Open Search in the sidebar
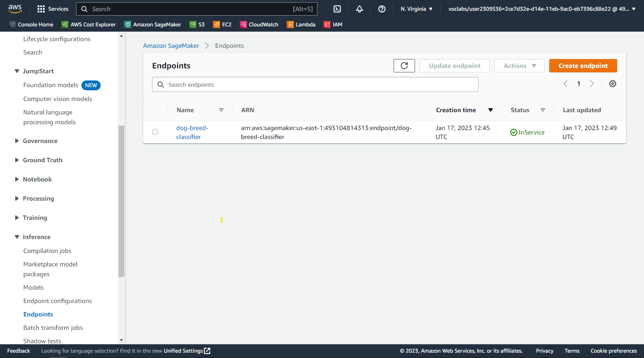 click(x=33, y=52)
